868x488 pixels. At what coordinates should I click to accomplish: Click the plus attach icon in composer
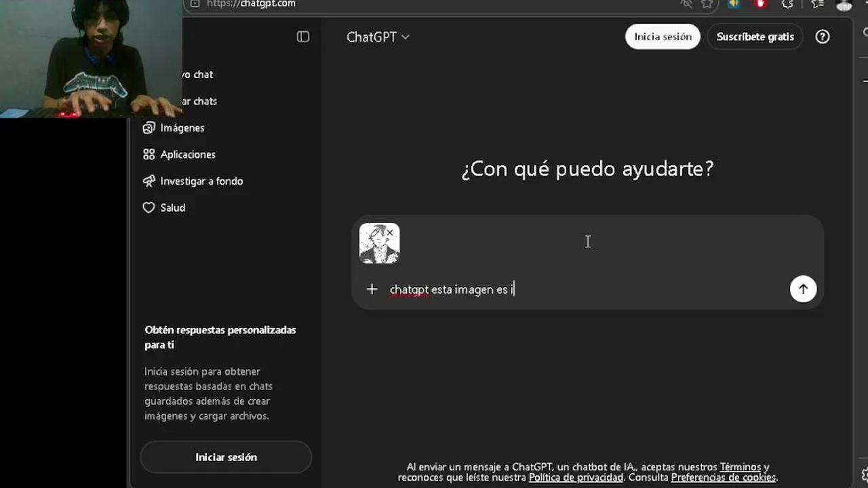[x=372, y=289]
